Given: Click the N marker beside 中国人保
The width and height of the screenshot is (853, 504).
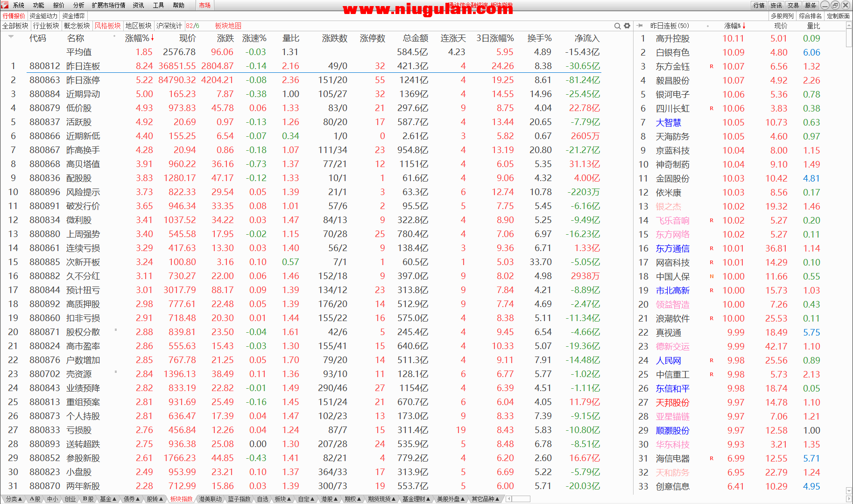Looking at the screenshot, I should point(712,276).
